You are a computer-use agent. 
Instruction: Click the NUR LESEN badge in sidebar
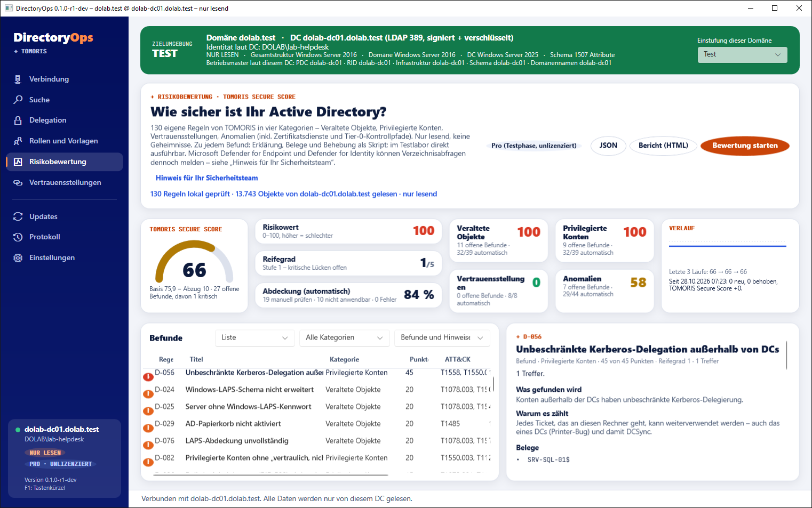click(45, 453)
